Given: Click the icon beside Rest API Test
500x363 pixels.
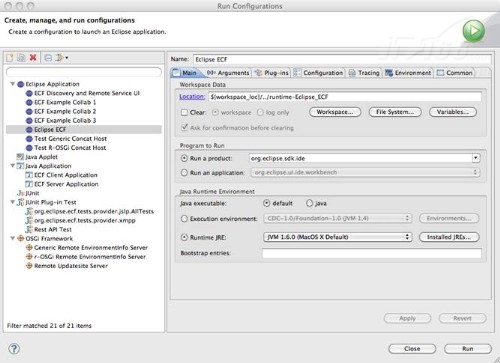Looking at the screenshot, I should click(x=29, y=229).
